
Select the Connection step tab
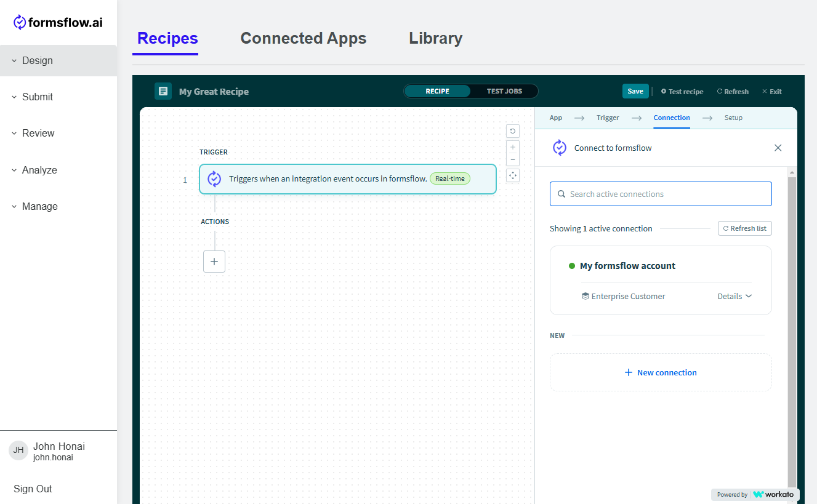point(672,118)
